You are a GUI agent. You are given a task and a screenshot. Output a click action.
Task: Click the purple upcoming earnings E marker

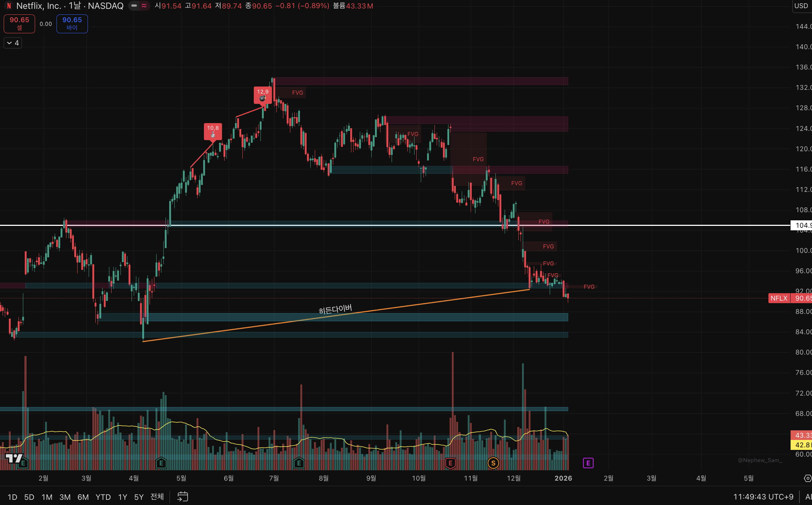[588, 463]
